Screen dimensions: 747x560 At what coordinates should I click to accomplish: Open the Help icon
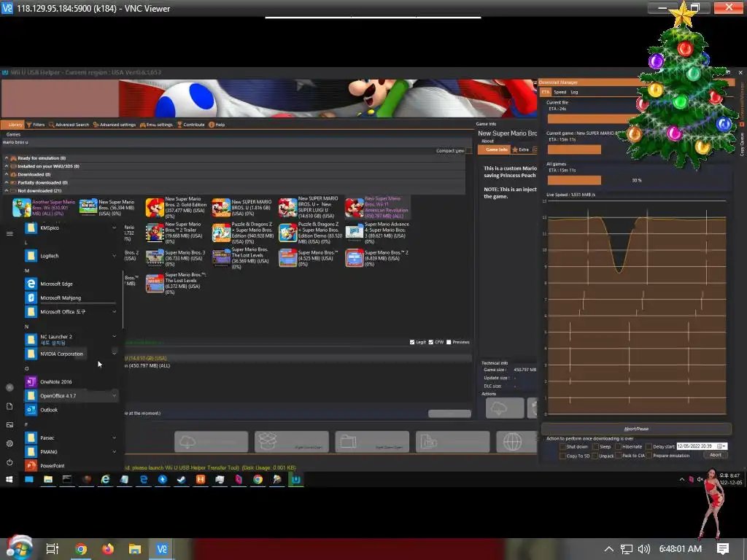[212, 125]
